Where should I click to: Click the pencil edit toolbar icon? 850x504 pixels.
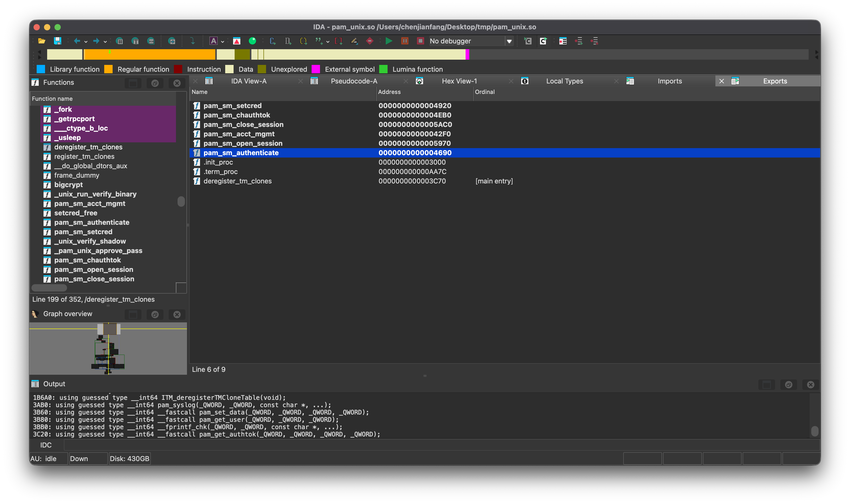click(354, 41)
